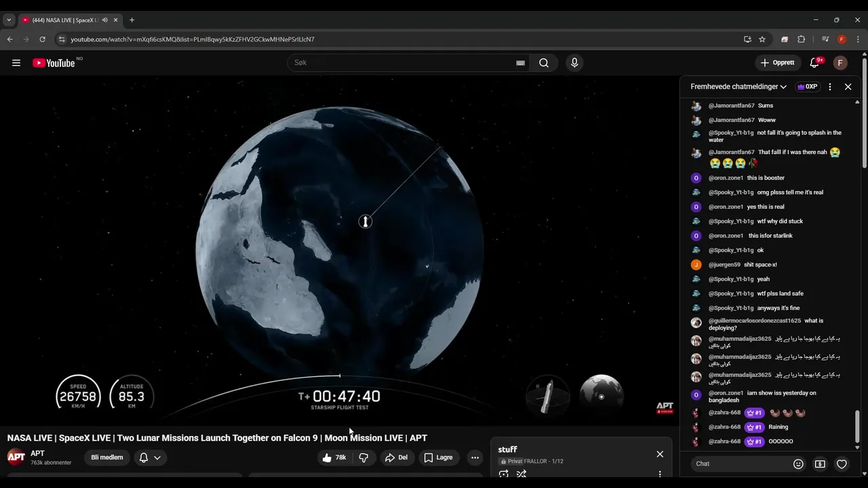Open the emoji picker in chat
The image size is (868, 488).
point(798,464)
